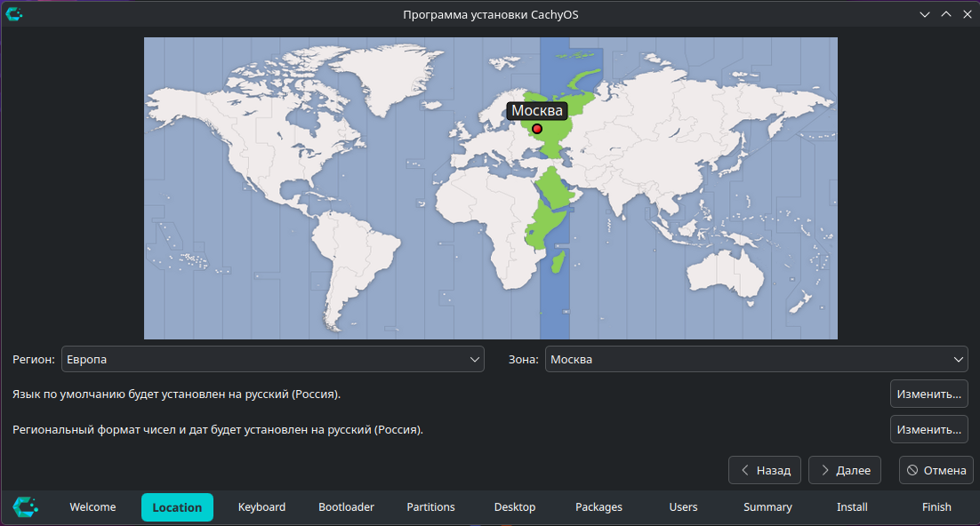Click the red Moscow location marker
This screenshot has height=526, width=980.
pyautogui.click(x=537, y=129)
